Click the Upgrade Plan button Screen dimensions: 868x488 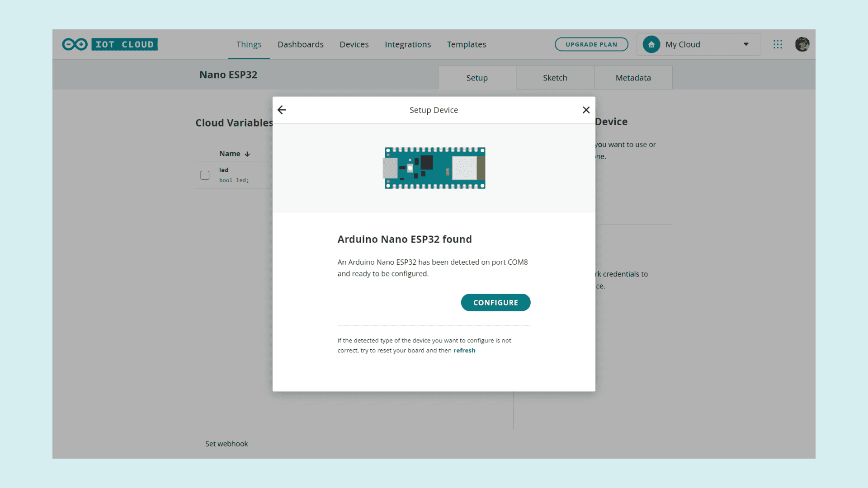(591, 44)
